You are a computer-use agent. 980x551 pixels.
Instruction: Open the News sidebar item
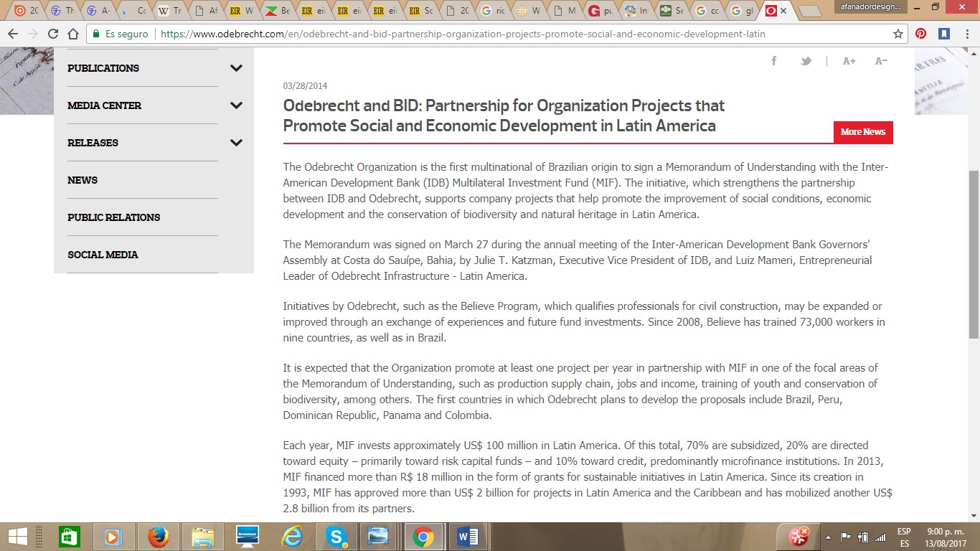click(x=83, y=180)
